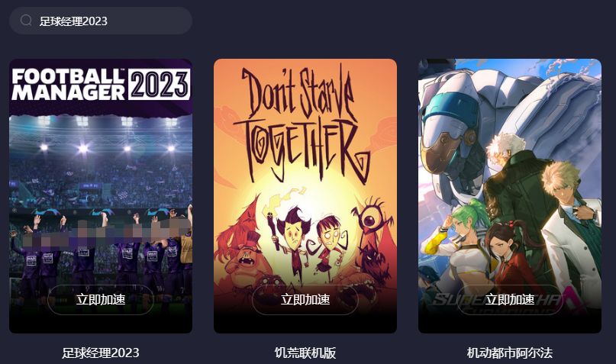Screen dimensions: 616x364
Task: Start 立即加速 for 机动都市阿尔法
Action: pos(510,300)
